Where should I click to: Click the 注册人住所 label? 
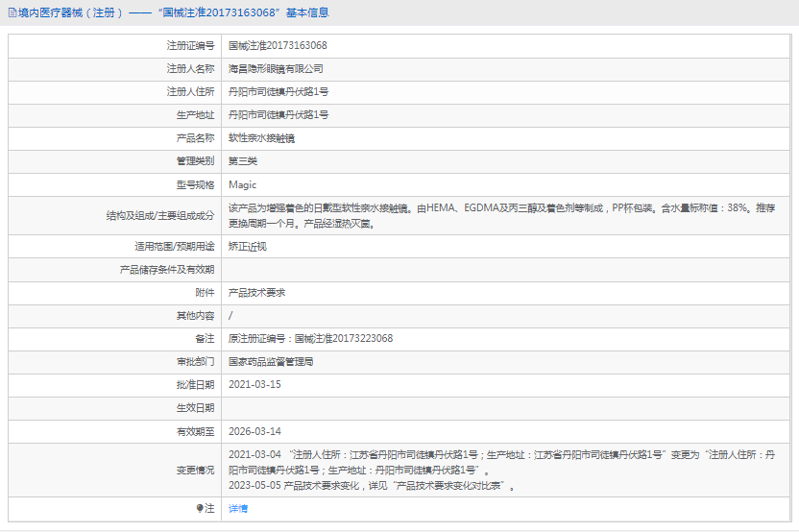click(190, 92)
